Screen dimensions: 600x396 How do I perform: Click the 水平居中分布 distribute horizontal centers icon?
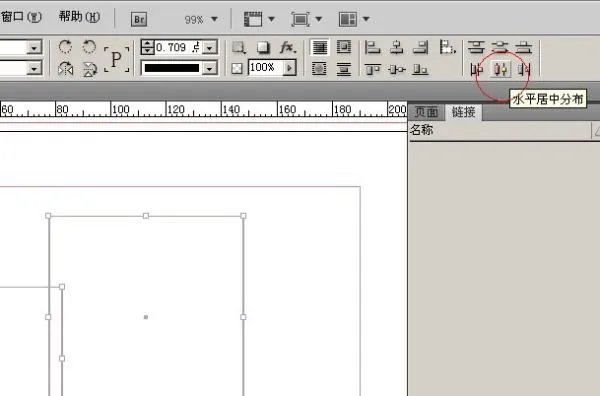501,69
